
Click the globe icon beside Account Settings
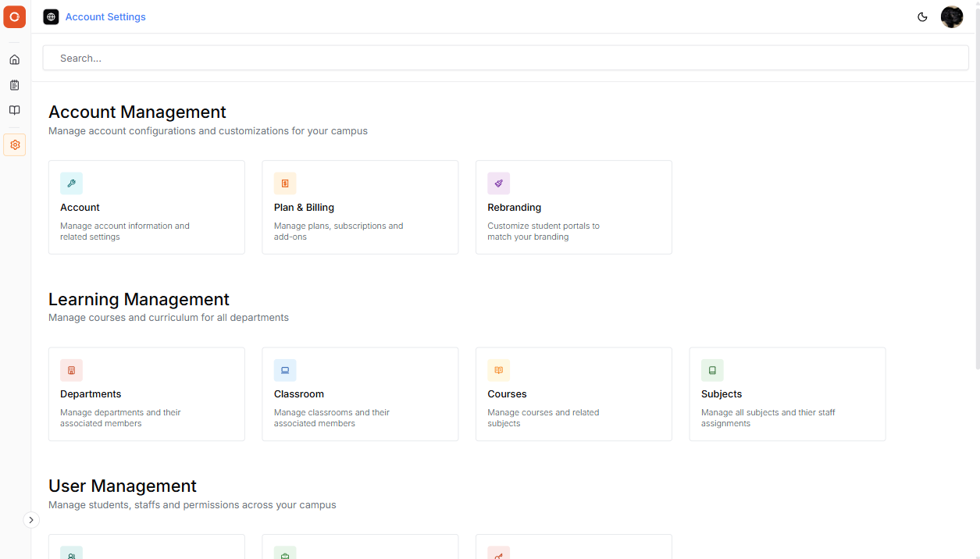(51, 16)
